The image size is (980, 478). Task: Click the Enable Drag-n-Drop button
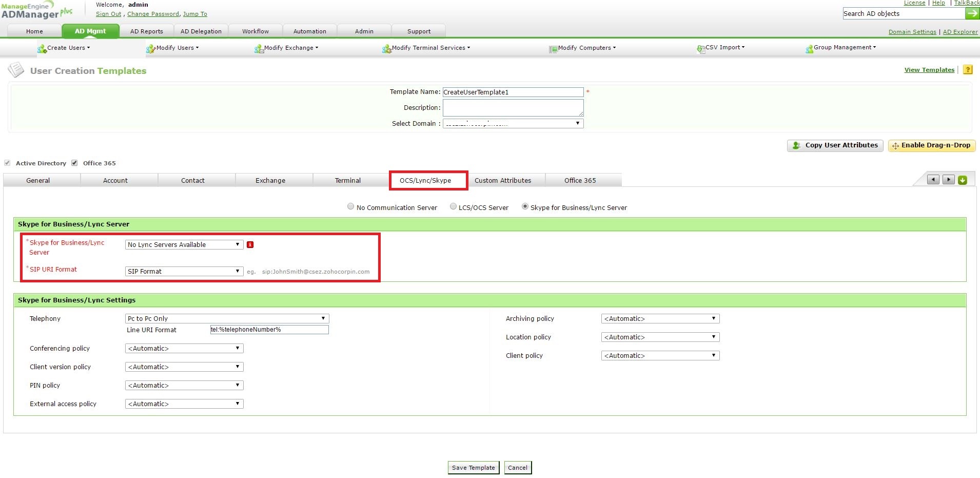coord(932,146)
